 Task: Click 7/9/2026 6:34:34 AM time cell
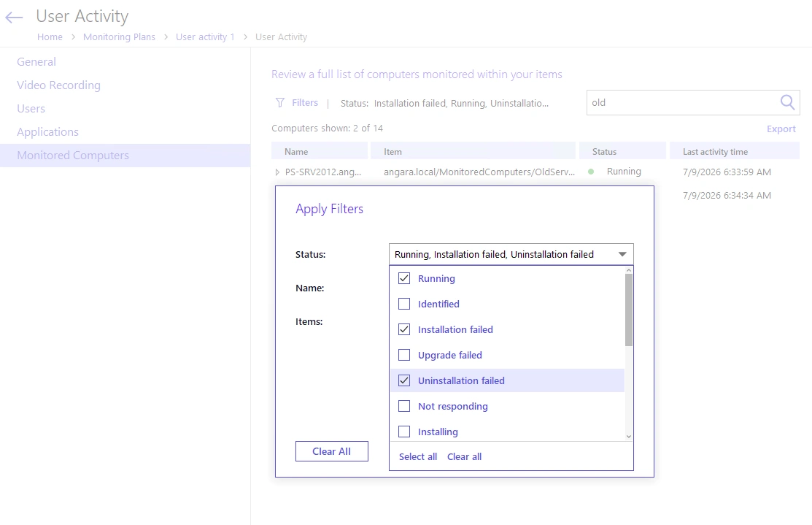pos(727,196)
